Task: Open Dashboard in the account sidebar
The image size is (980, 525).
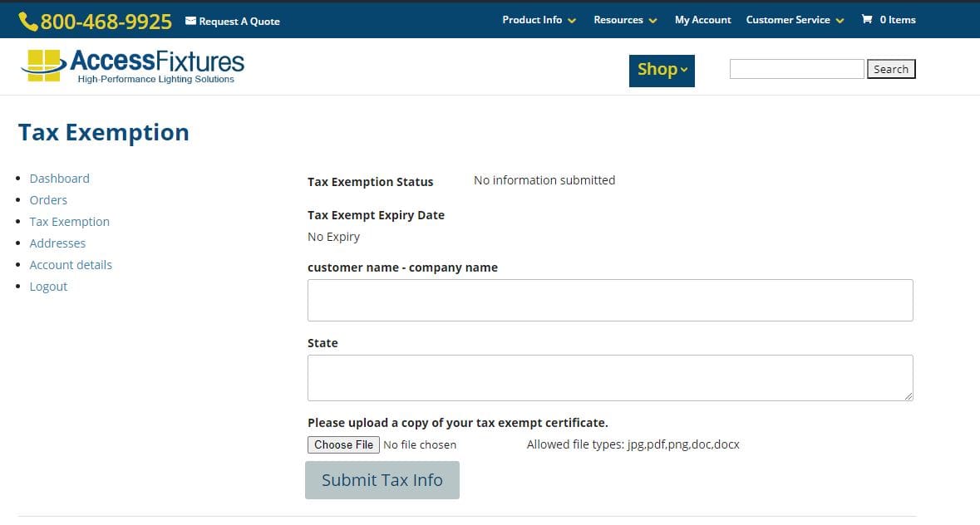Action: 59,179
